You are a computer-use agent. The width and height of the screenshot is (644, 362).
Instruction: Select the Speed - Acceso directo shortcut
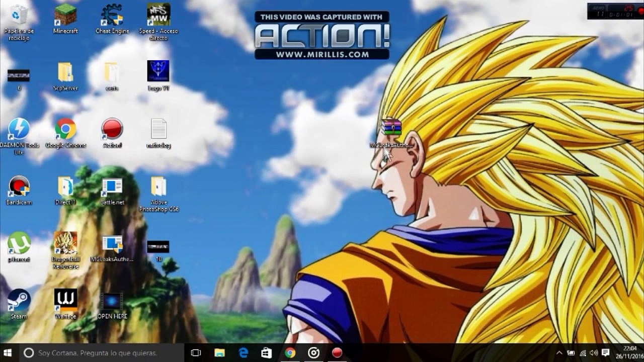tap(158, 23)
